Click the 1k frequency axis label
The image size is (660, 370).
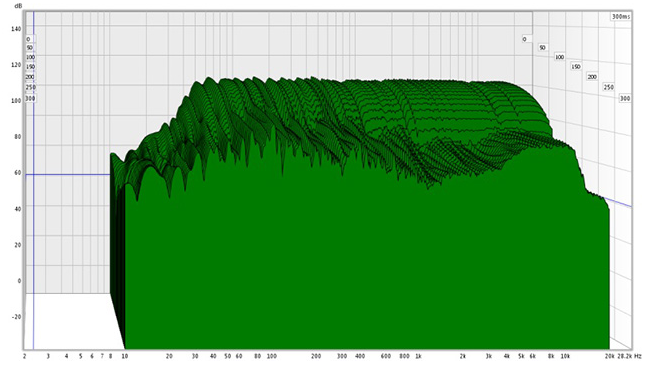(418, 356)
